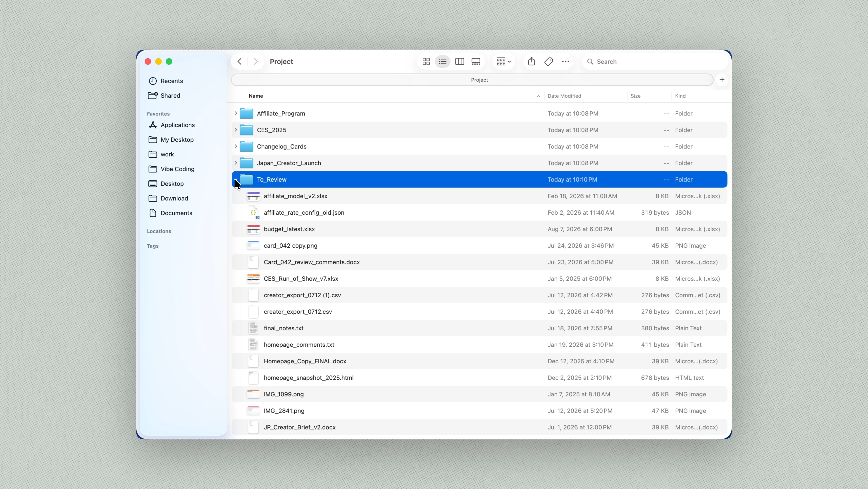Expand the Affiliate_Program folder
The width and height of the screenshot is (868, 489).
pos(236,114)
